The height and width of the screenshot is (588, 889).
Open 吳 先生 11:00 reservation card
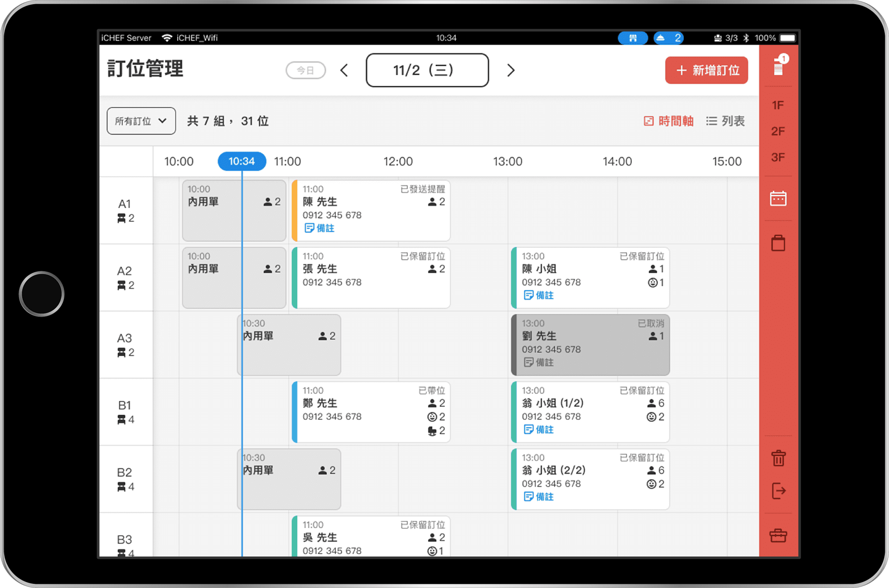pos(371,536)
